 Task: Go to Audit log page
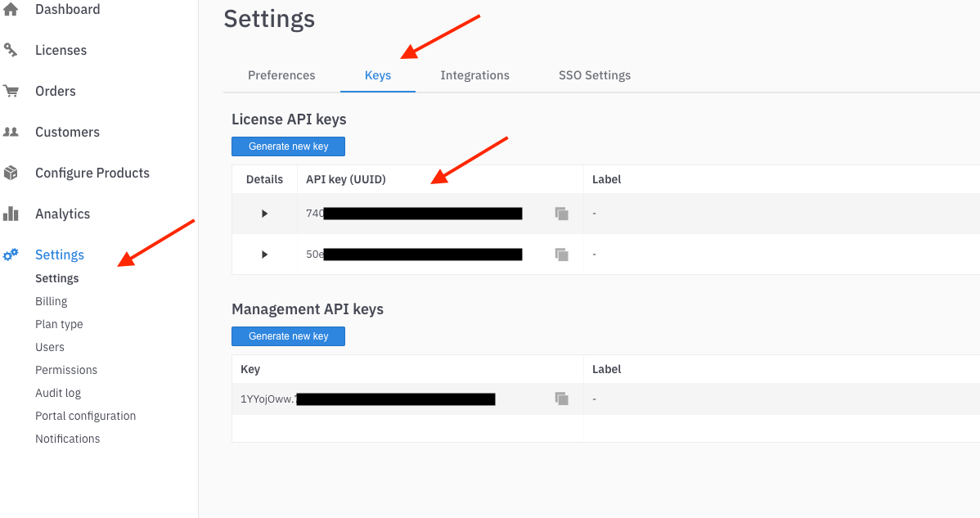pos(58,393)
